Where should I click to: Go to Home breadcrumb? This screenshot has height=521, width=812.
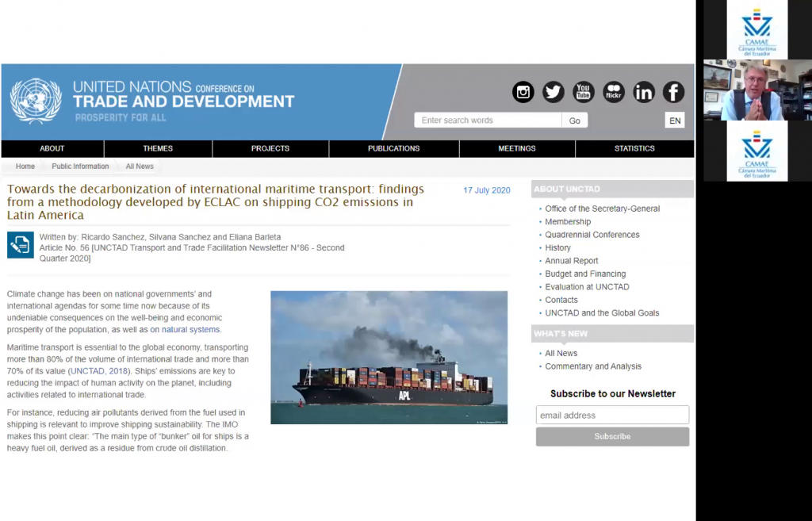pyautogui.click(x=25, y=167)
